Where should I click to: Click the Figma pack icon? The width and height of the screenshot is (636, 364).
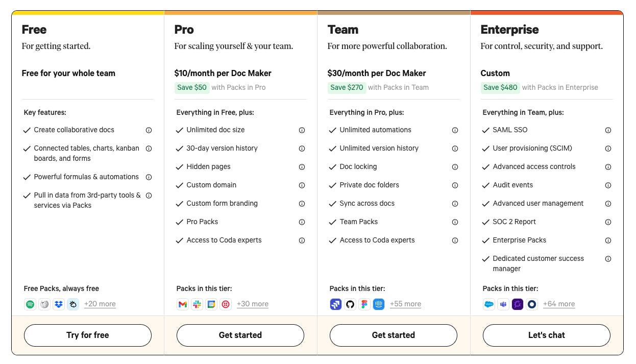(x=364, y=304)
